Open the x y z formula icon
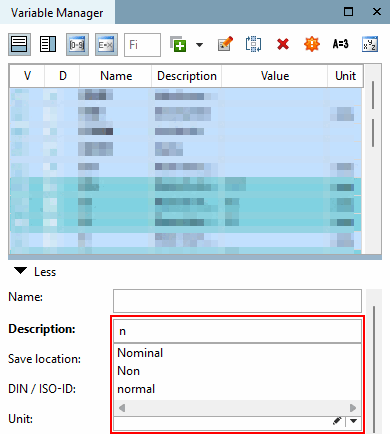Image resolution: width=390 pixels, height=434 pixels. pyautogui.click(x=370, y=44)
